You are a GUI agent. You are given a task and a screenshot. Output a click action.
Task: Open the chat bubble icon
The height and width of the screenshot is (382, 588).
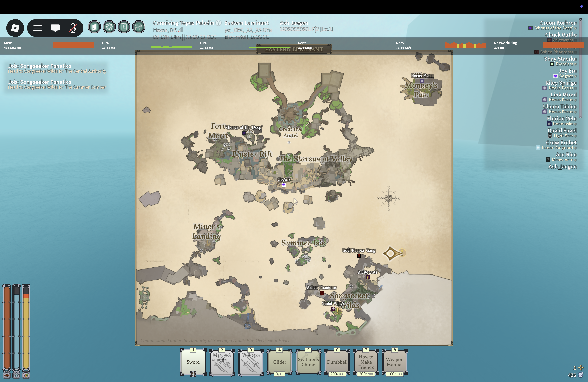click(55, 28)
